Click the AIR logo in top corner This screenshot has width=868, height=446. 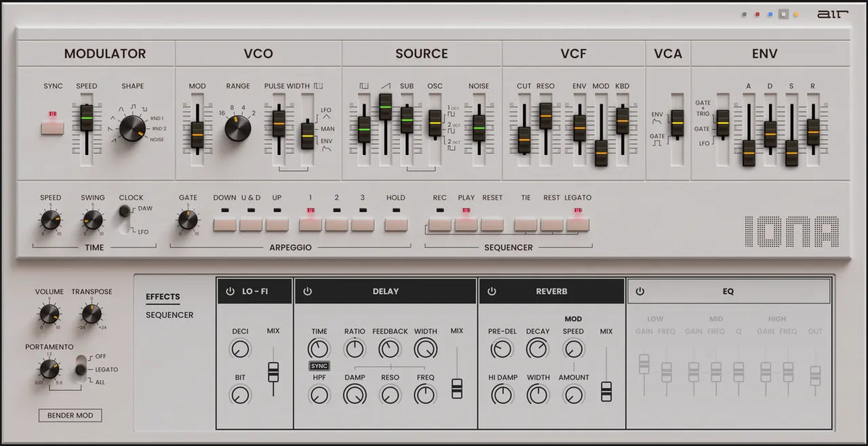click(x=827, y=14)
